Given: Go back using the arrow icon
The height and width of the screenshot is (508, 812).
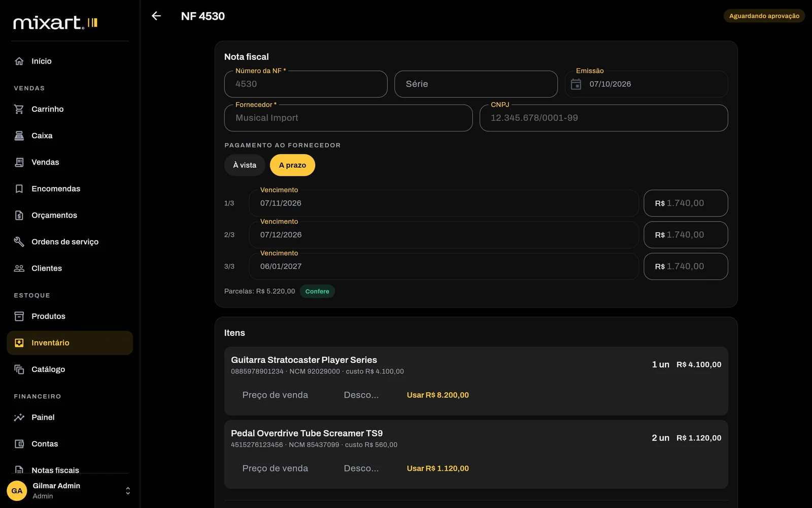Looking at the screenshot, I should tap(156, 16).
